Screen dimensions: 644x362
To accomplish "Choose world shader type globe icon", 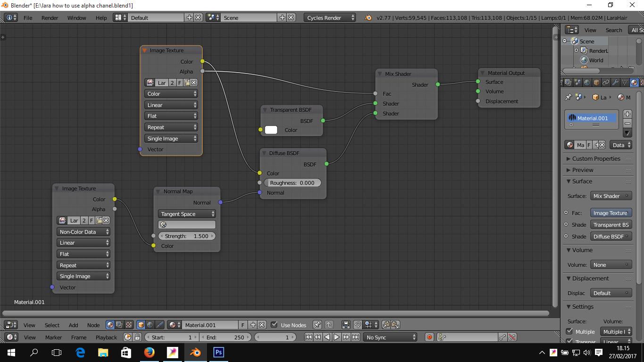I will point(150,325).
